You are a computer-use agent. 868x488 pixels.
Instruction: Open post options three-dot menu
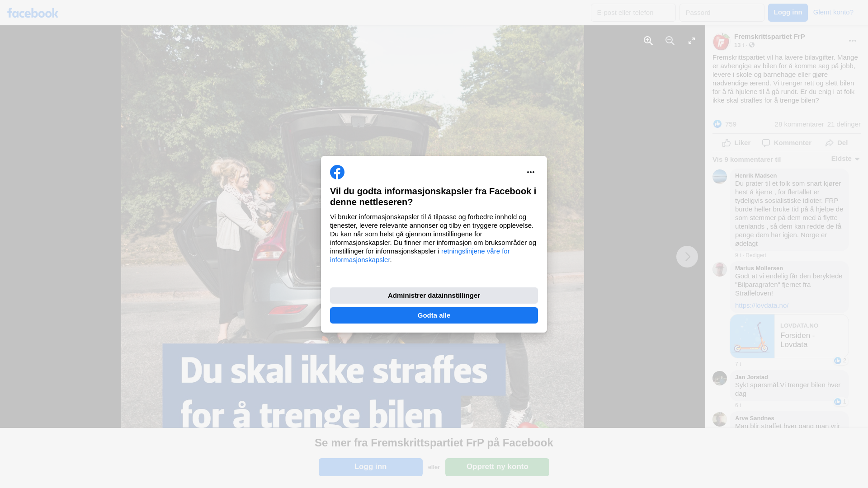pos(852,41)
